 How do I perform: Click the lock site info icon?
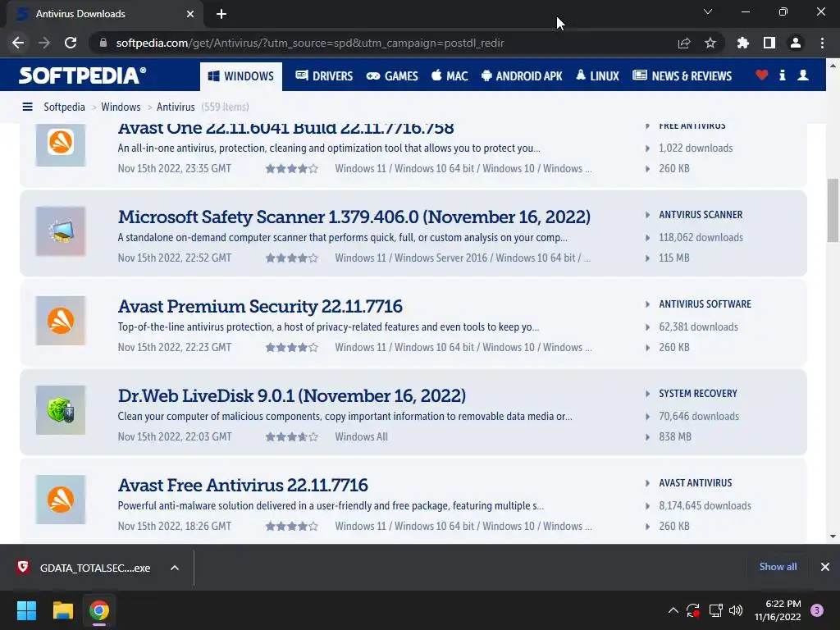tap(103, 43)
